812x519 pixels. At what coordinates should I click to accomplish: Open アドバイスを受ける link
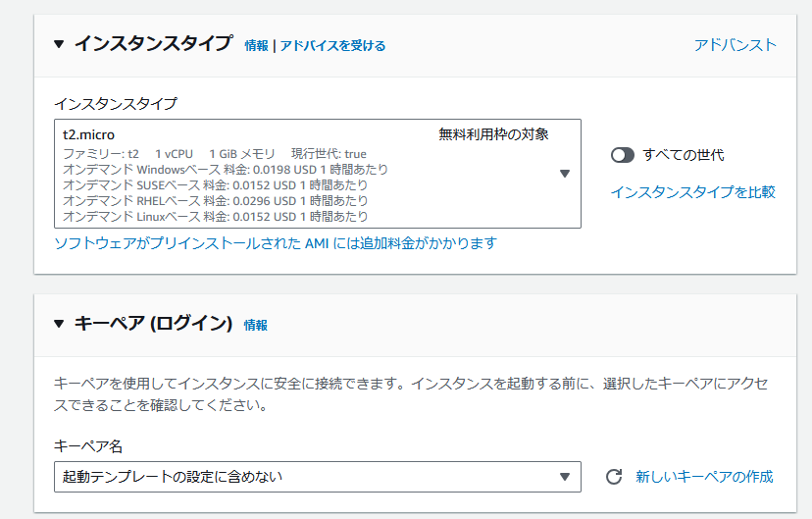coord(333,45)
